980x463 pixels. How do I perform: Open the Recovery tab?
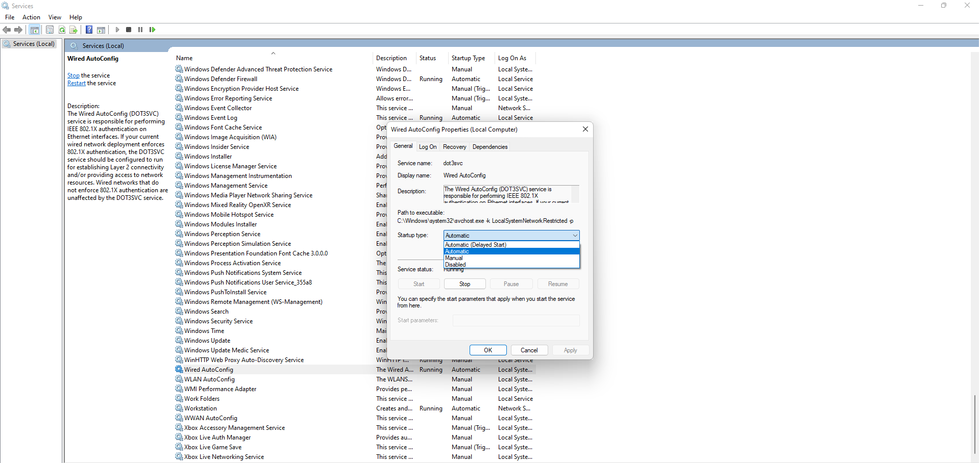[454, 147]
